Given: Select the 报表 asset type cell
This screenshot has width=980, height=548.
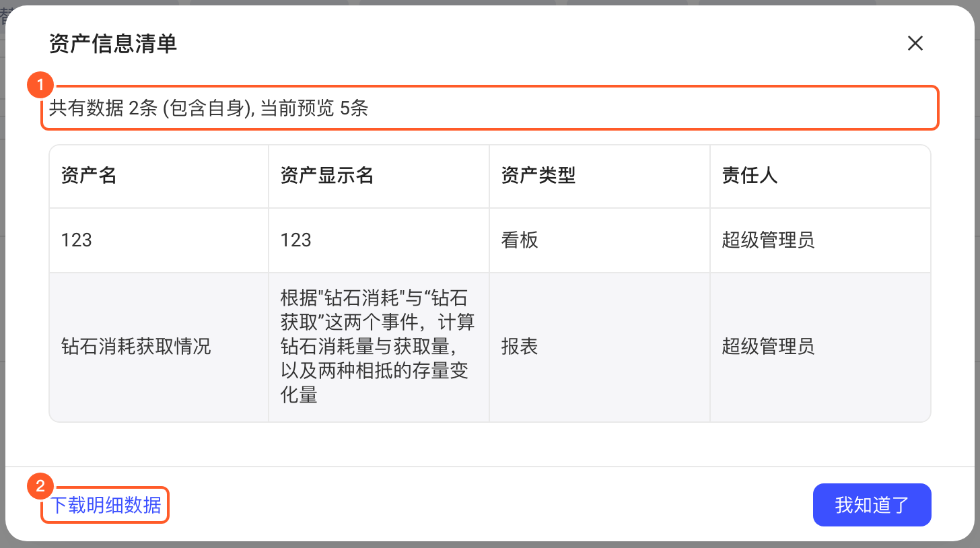Looking at the screenshot, I should 600,347.
